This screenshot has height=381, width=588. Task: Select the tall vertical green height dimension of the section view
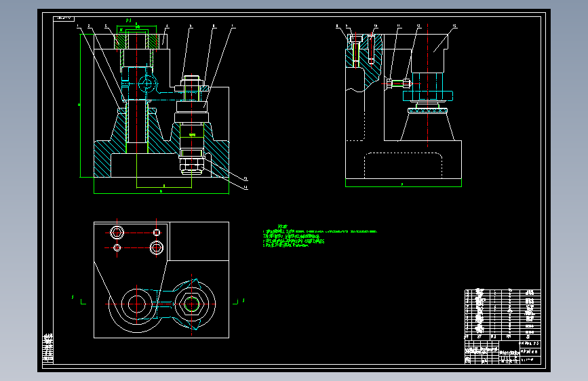click(x=80, y=105)
